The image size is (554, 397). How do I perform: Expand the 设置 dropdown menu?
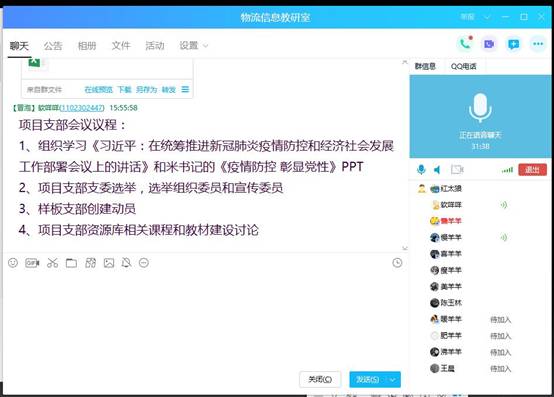(194, 46)
